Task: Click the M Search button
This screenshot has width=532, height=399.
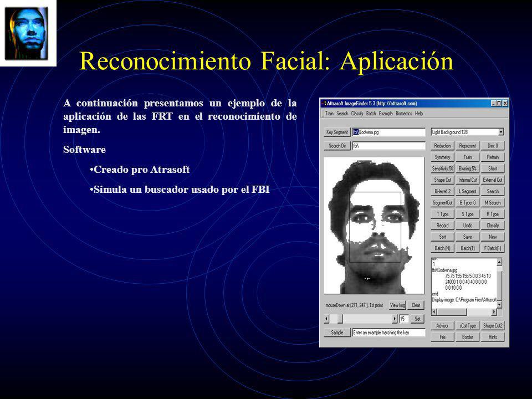Action: coord(493,203)
